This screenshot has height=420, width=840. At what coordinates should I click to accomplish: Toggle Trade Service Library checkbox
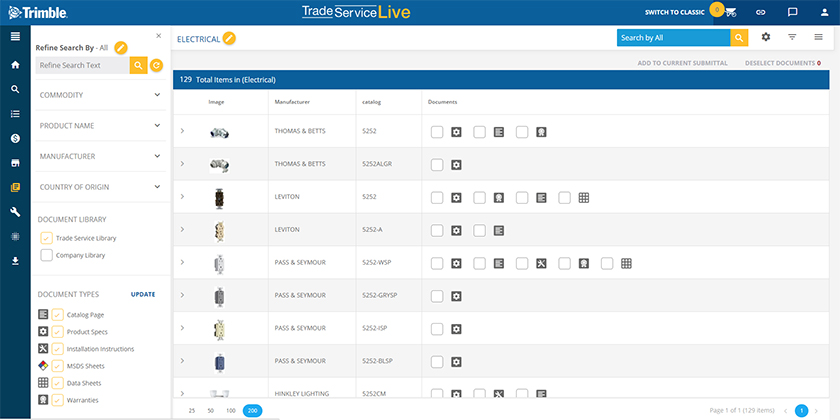(x=47, y=238)
